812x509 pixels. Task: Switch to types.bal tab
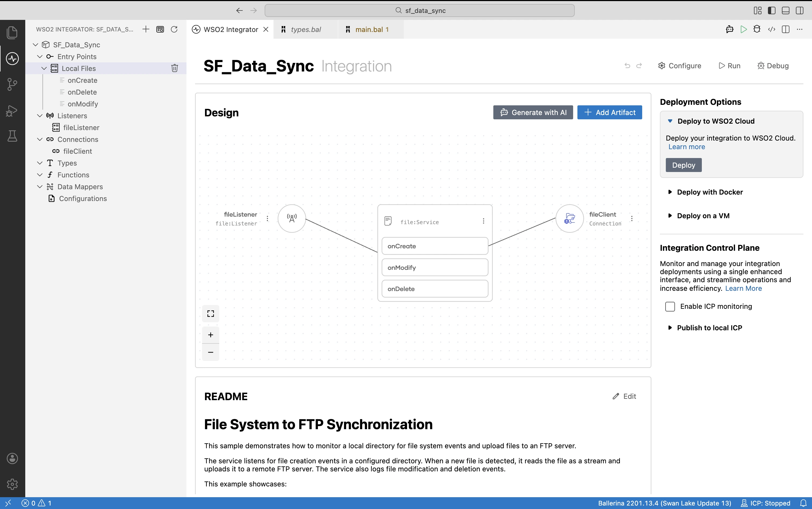306,29
